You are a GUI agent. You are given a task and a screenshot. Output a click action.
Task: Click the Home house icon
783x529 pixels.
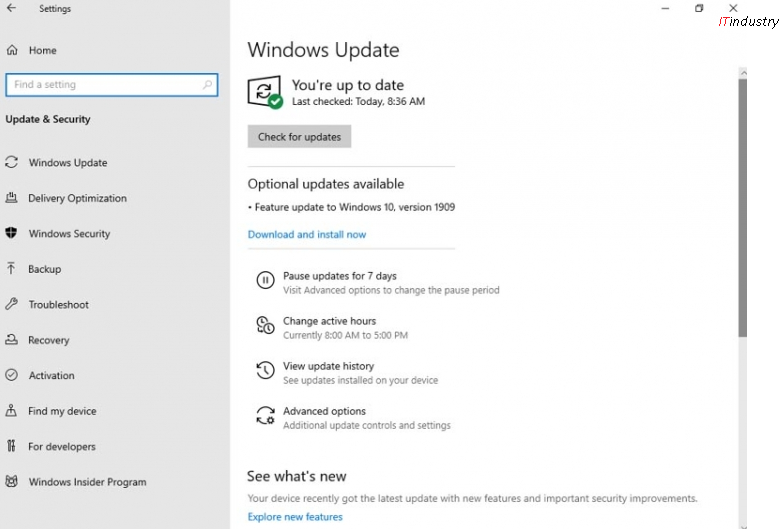12,50
